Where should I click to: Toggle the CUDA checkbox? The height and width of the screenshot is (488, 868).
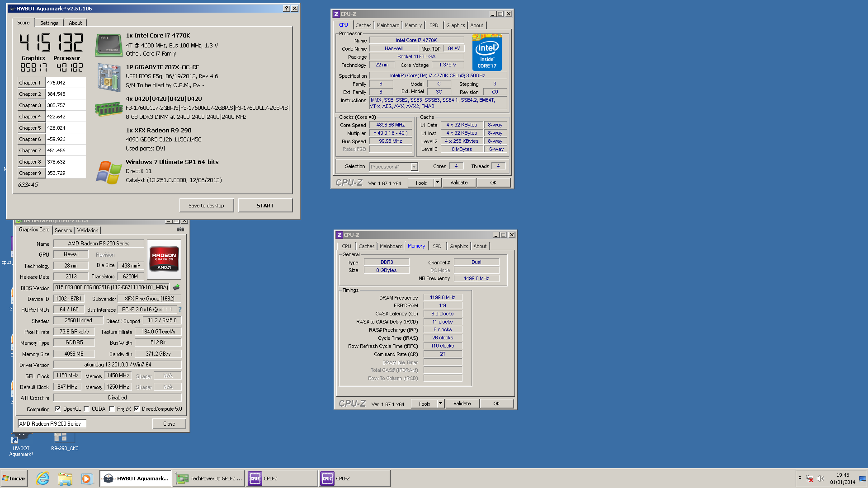pos(86,409)
